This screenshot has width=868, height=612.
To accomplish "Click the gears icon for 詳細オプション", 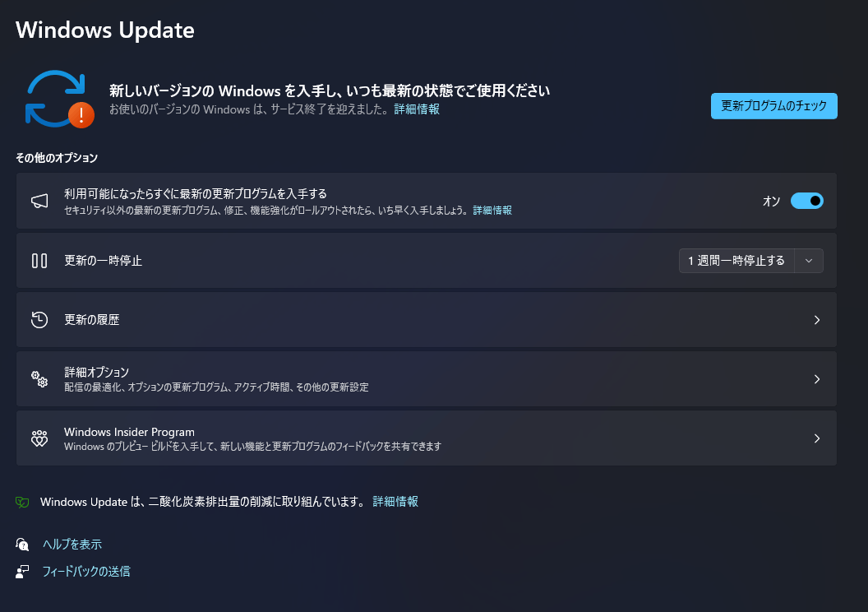I will [39, 379].
